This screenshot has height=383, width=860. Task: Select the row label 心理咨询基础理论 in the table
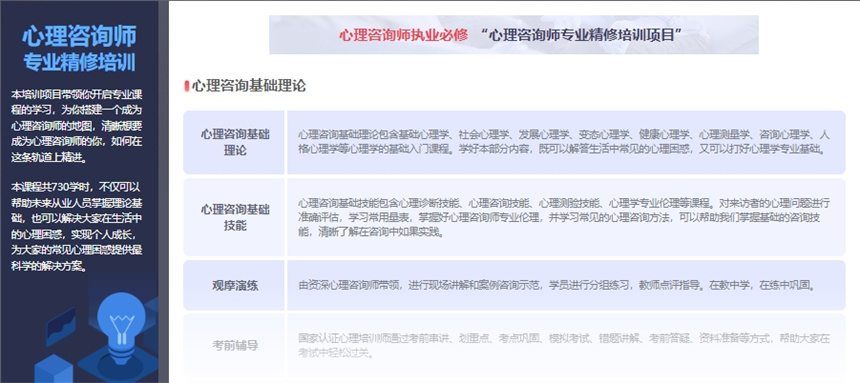pyautogui.click(x=235, y=142)
